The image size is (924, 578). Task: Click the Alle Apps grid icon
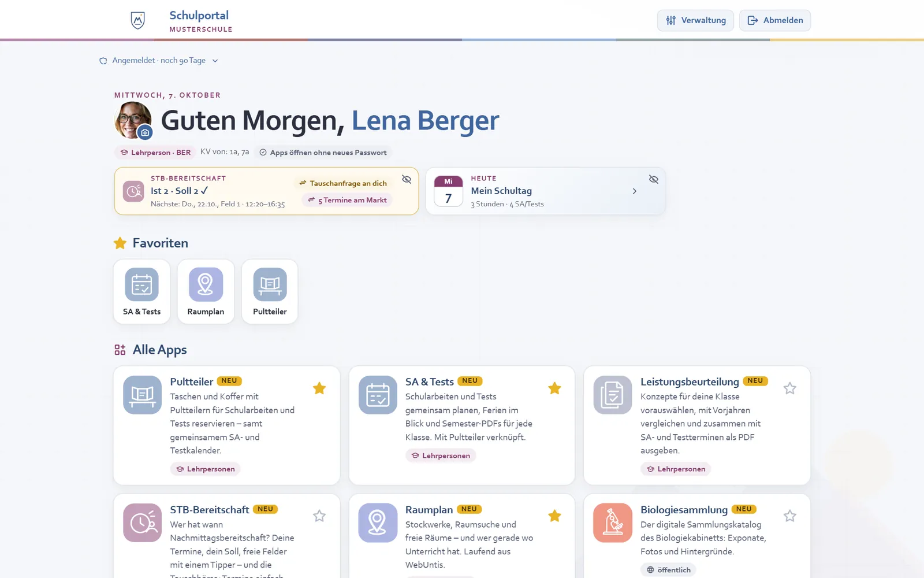120,350
